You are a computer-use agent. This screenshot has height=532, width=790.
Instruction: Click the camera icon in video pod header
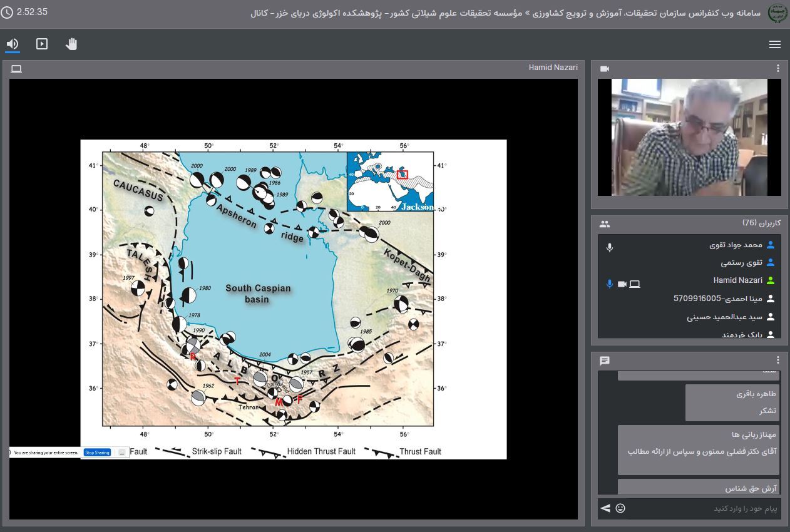pos(605,69)
